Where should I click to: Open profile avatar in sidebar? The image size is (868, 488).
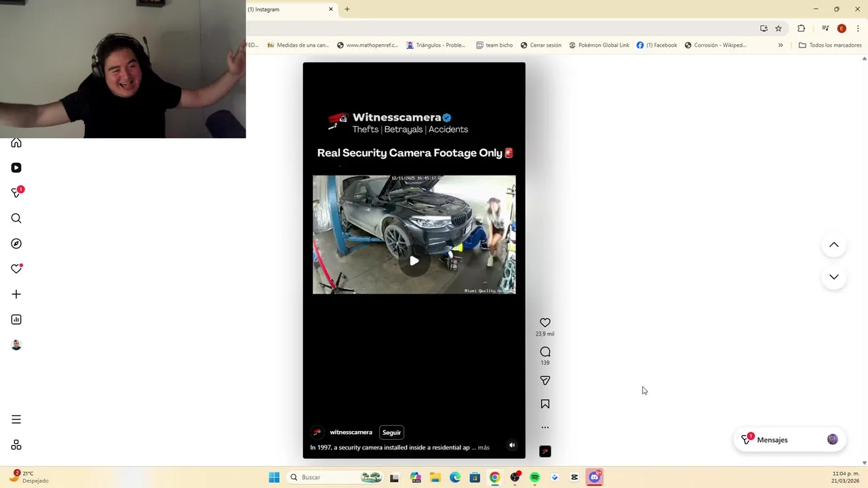pyautogui.click(x=16, y=345)
